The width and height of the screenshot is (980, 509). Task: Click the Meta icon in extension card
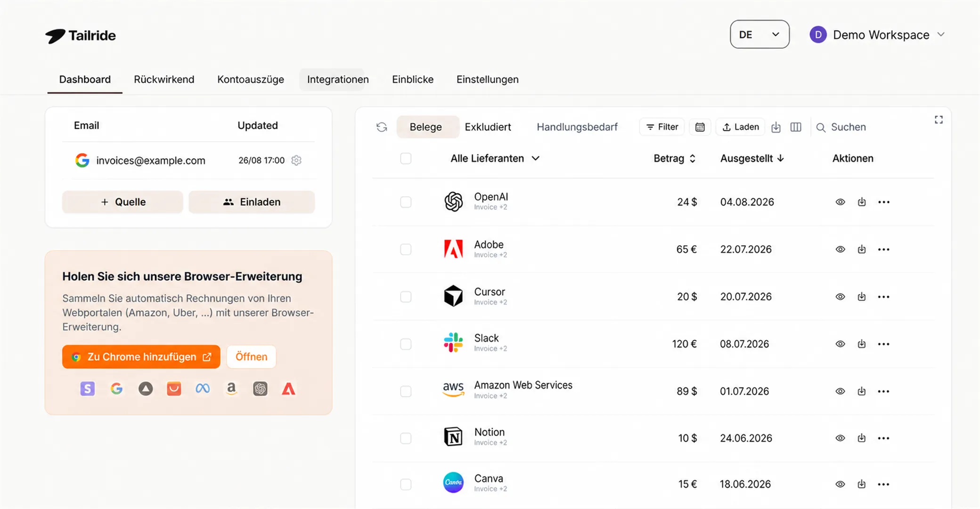[x=203, y=388]
